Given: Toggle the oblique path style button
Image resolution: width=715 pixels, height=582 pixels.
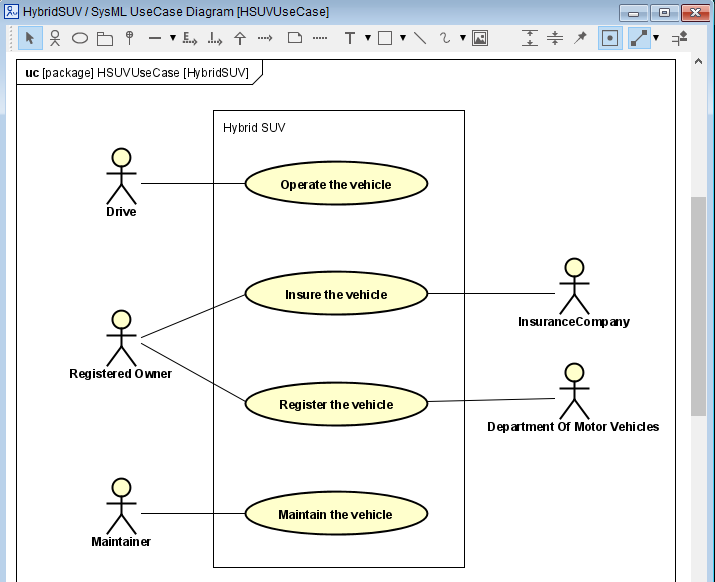Looking at the screenshot, I should pos(639,38).
